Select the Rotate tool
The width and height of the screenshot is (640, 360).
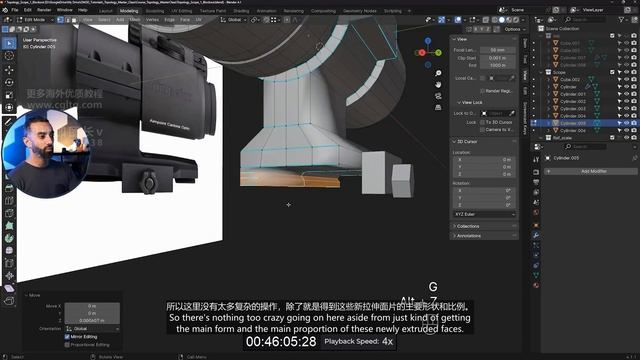click(x=9, y=82)
